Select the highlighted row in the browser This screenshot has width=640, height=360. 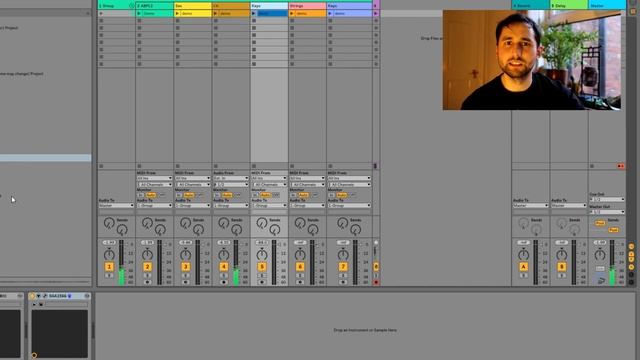tap(46, 158)
